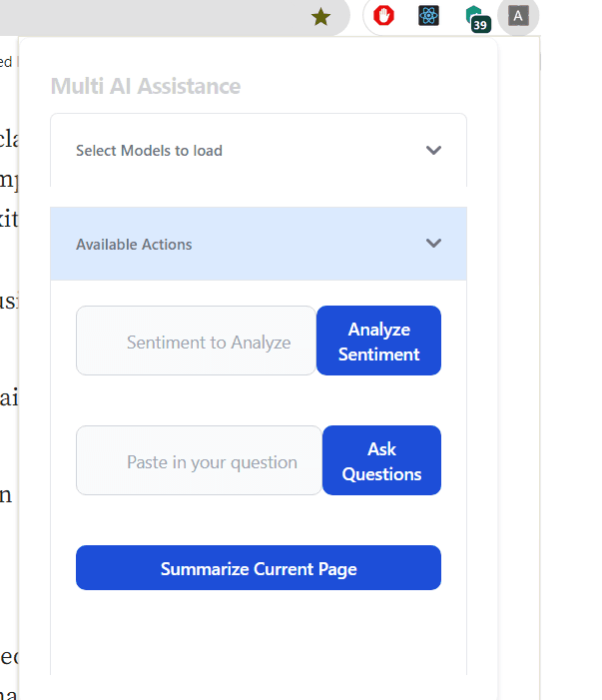This screenshot has height=700, width=602.
Task: Click the "39" badge on the green extension
Action: click(480, 24)
